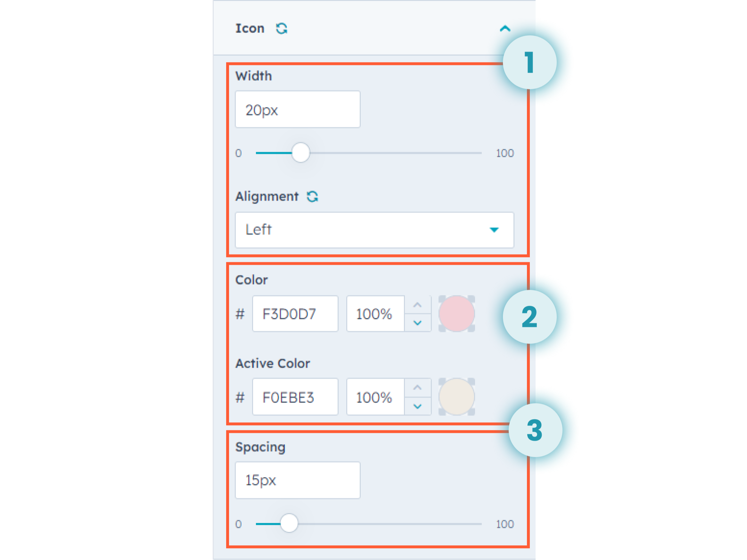Click the Color opacity field showing 100%
This screenshot has width=747, height=560.
pyautogui.click(x=375, y=314)
